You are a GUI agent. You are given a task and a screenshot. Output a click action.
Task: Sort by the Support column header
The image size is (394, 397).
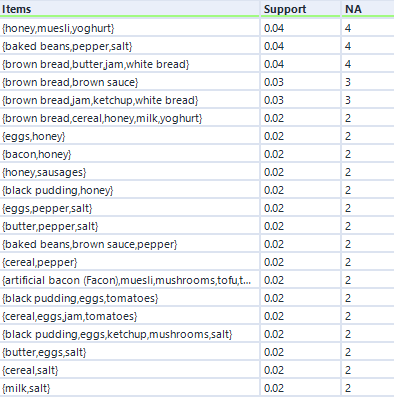click(x=301, y=9)
